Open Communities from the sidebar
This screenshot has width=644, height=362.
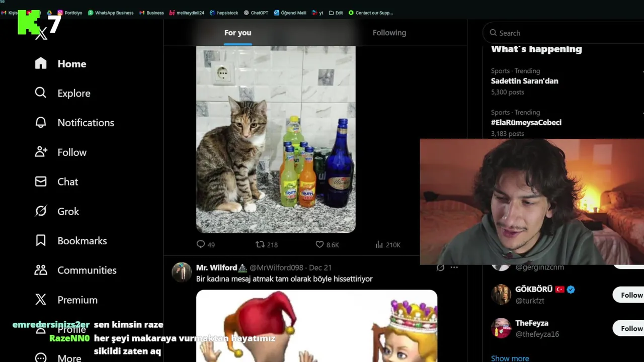[75, 270]
